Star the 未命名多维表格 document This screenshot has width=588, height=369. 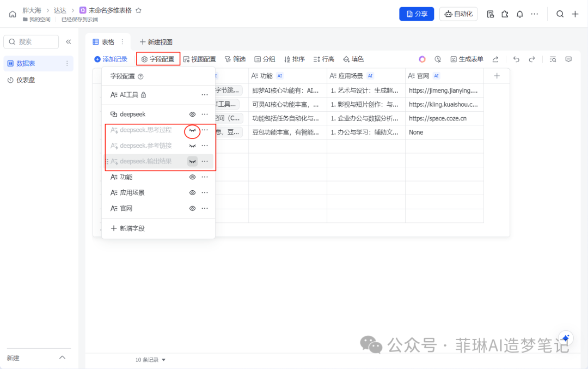pos(138,10)
